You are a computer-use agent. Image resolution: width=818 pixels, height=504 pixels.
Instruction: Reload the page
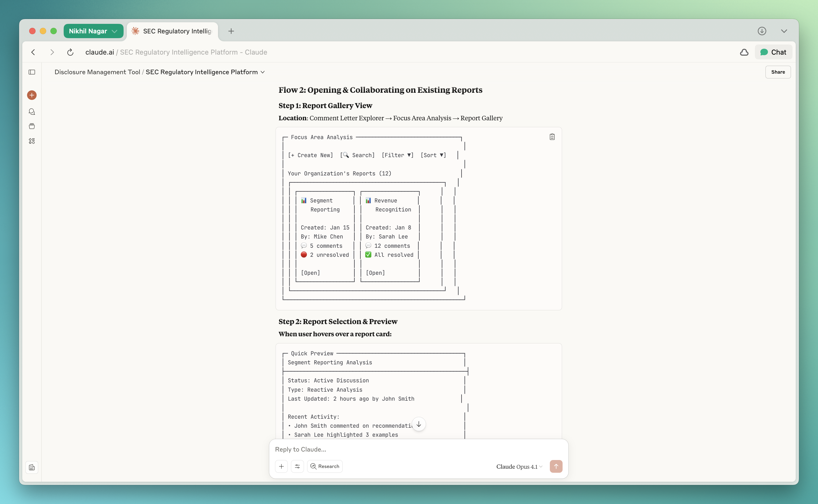(70, 52)
